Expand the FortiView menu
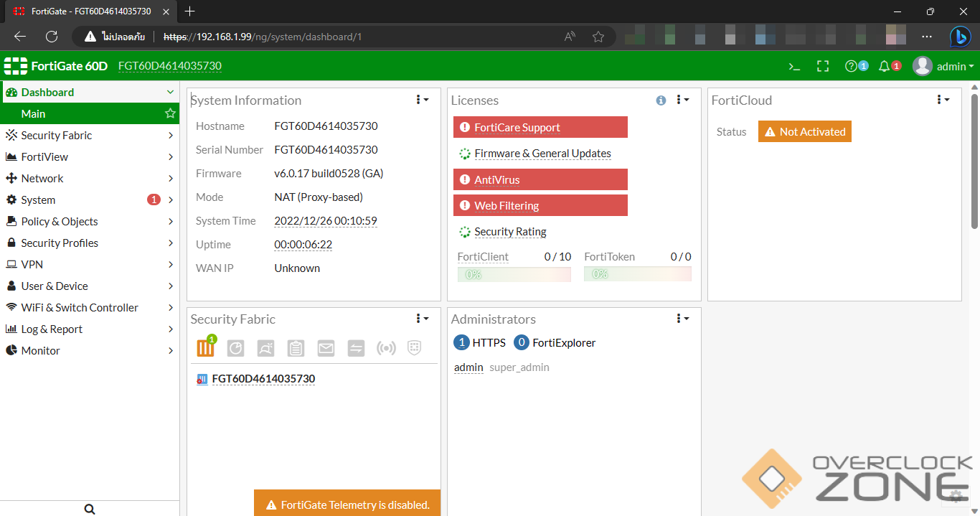This screenshot has height=516, width=980. pos(171,156)
